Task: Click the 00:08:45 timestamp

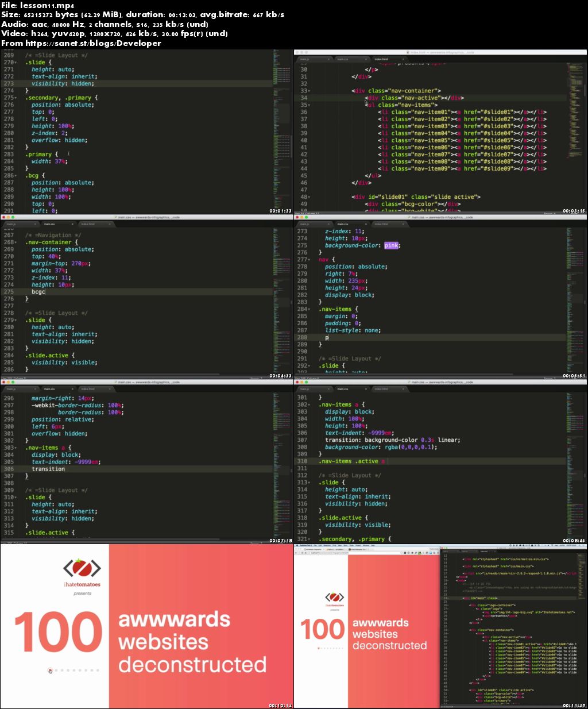Action: coord(574,541)
